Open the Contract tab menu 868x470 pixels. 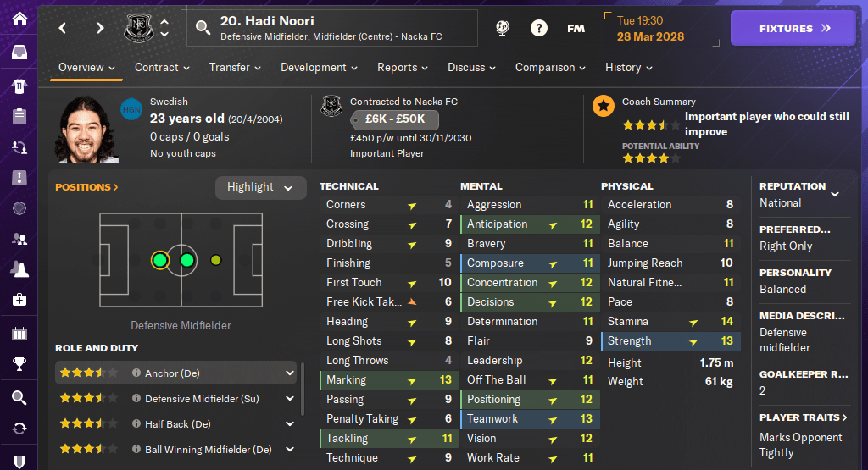click(x=163, y=68)
